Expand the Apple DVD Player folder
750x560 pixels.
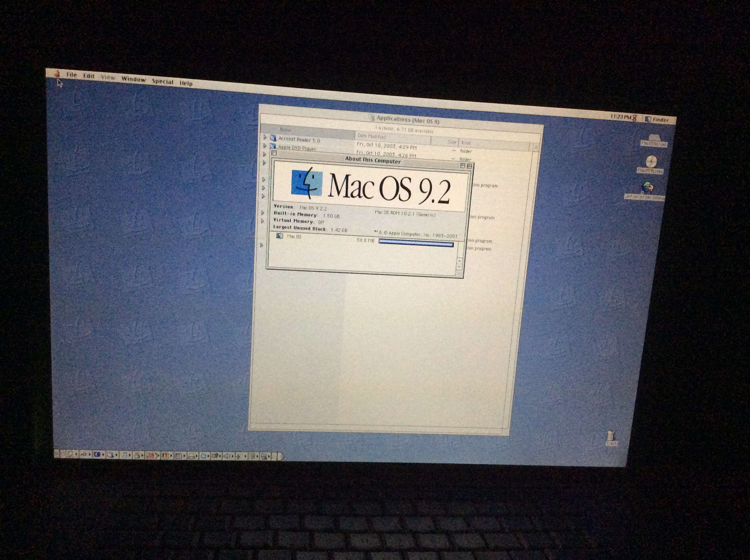click(265, 145)
